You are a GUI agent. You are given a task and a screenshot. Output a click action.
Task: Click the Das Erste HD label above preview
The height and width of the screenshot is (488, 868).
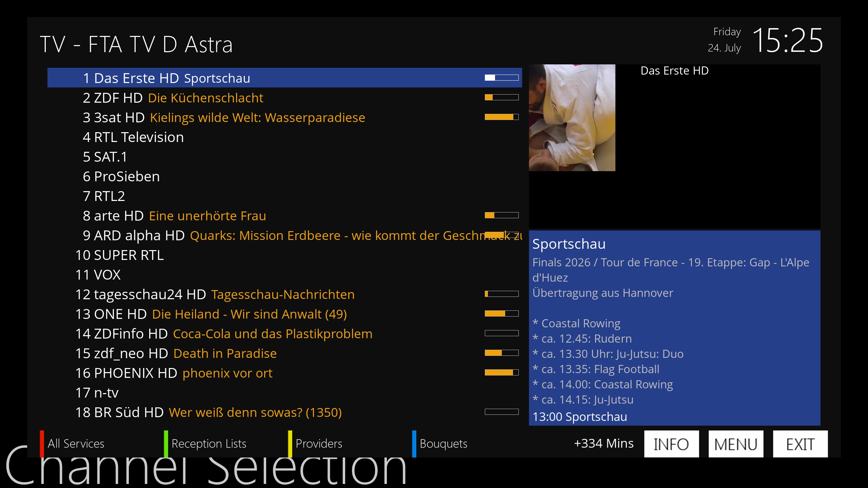(675, 71)
